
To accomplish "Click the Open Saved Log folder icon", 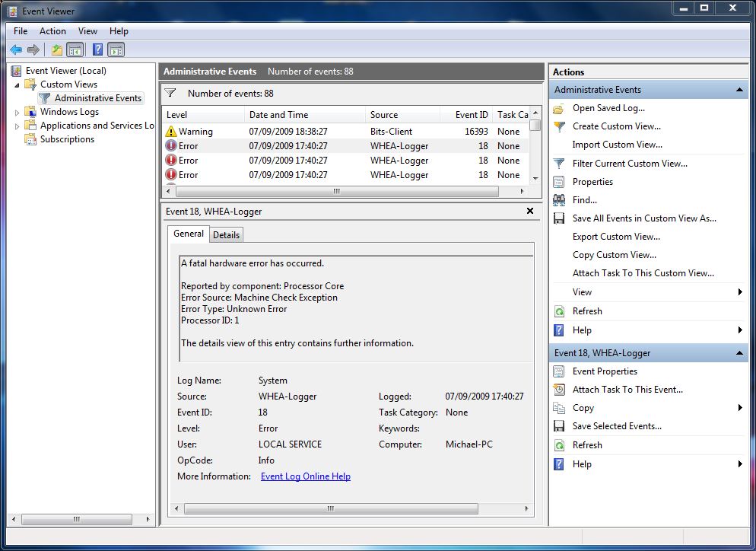I will tap(559, 108).
